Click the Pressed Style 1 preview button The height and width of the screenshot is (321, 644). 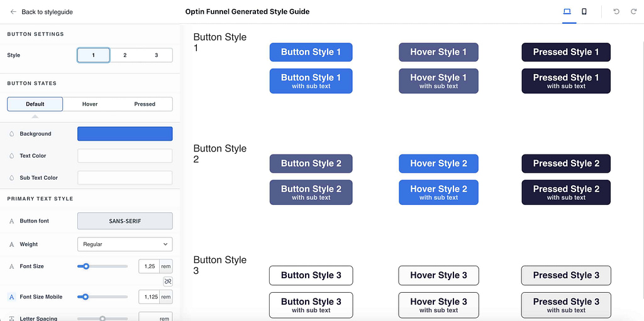(566, 52)
